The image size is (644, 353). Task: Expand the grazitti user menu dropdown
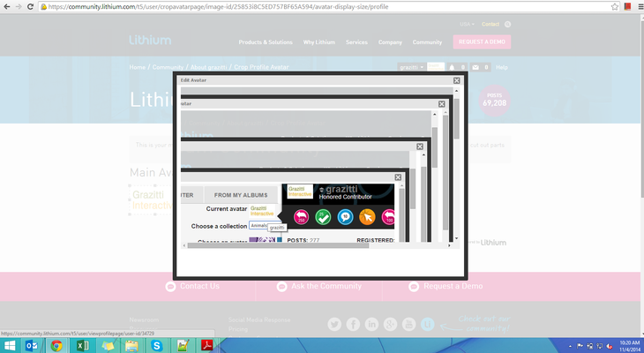click(411, 67)
